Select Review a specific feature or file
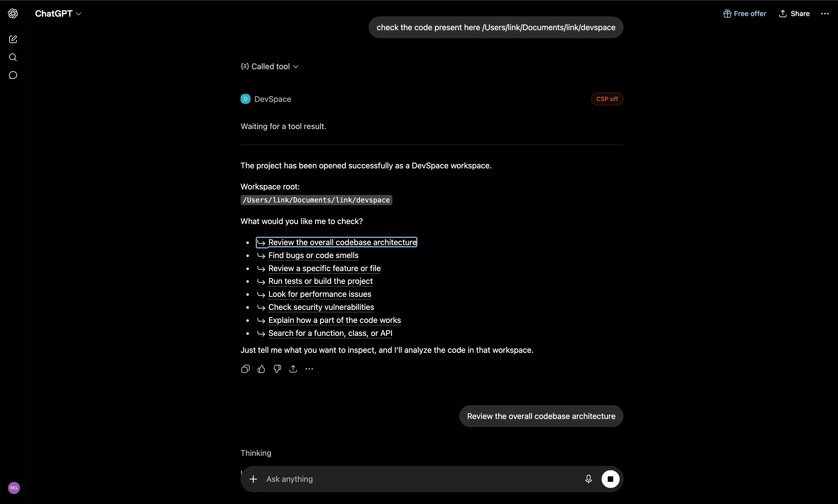The image size is (838, 504). click(318, 268)
